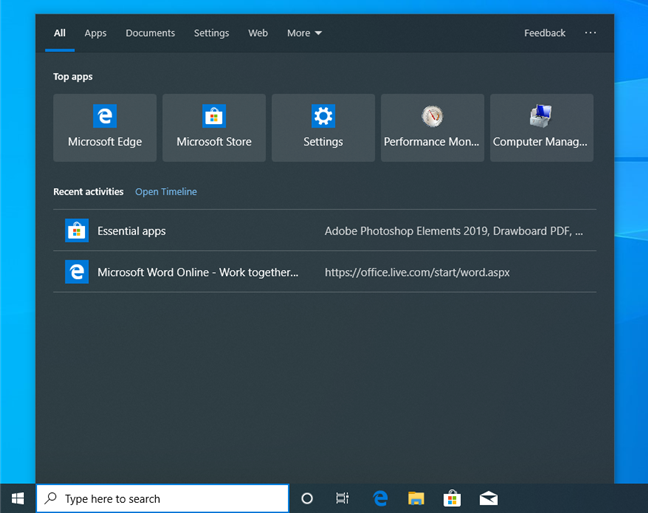This screenshot has height=513, width=648.
Task: Switch to the Documents tab
Action: coord(150,33)
